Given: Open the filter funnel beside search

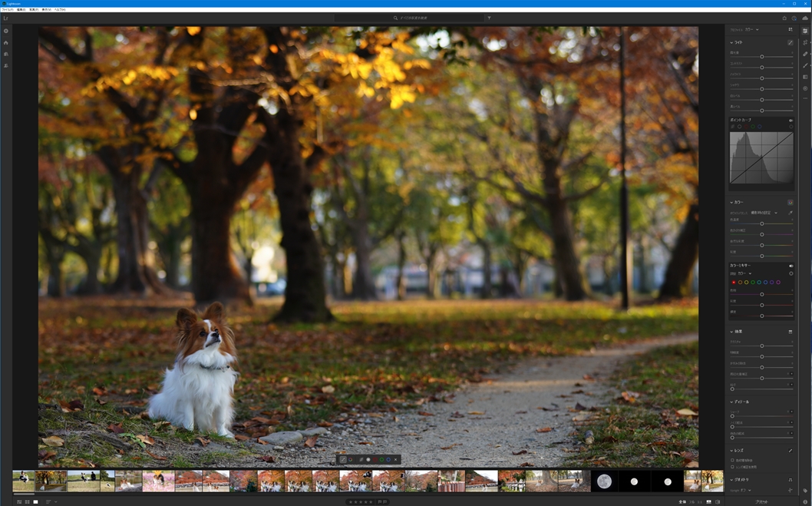Looking at the screenshot, I should tap(489, 18).
